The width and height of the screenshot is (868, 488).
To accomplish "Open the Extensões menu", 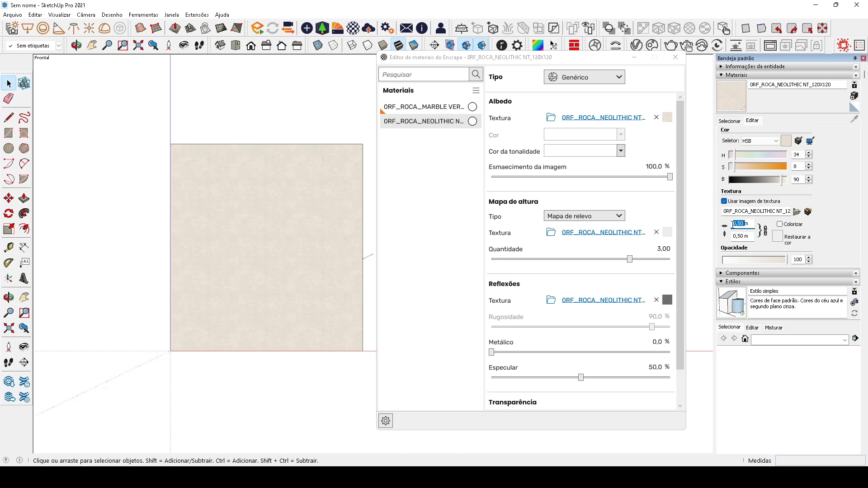I will 197,15.
